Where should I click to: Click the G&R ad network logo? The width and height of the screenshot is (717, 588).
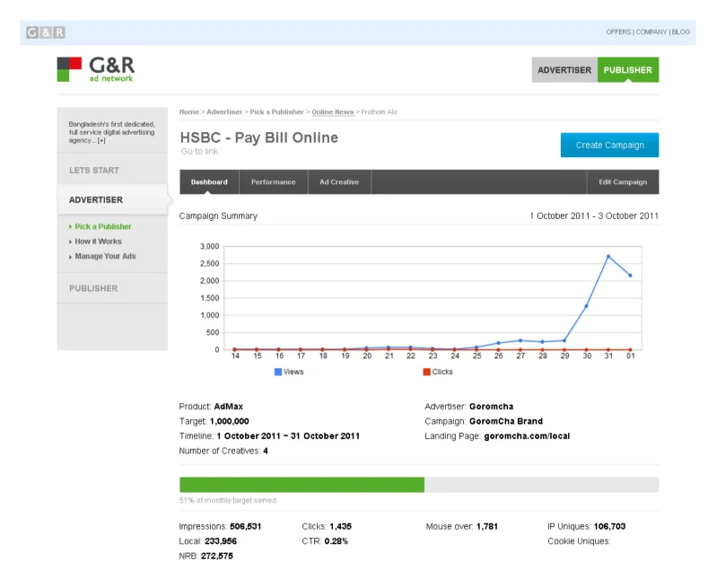click(x=96, y=69)
